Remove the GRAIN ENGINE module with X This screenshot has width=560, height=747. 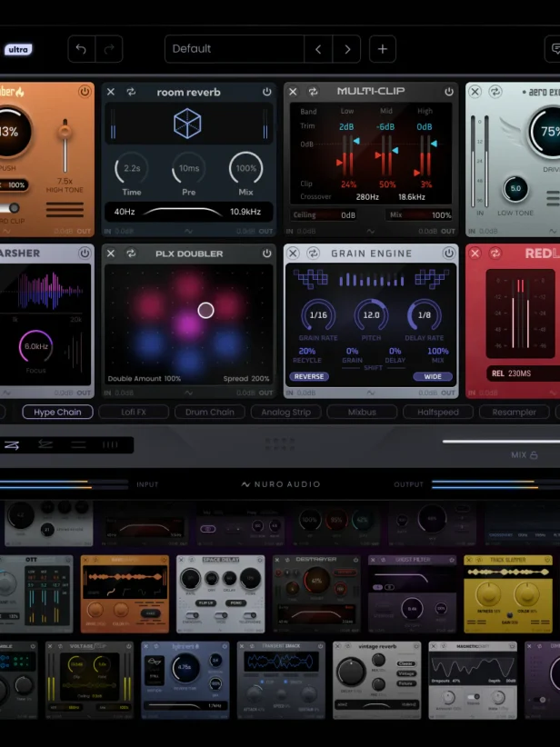pyautogui.click(x=293, y=253)
